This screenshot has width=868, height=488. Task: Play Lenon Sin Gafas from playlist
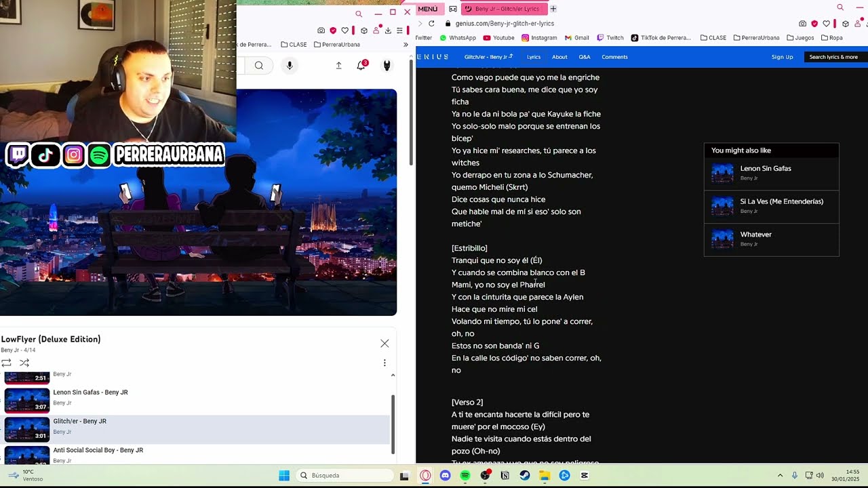coord(197,401)
